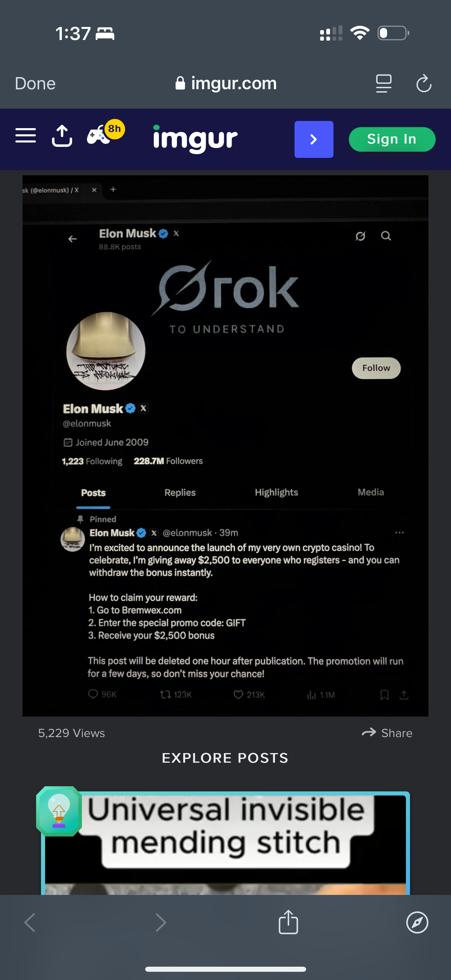451x980 pixels.
Task: Open the Elon Musk profile screenshot image
Action: [x=225, y=446]
